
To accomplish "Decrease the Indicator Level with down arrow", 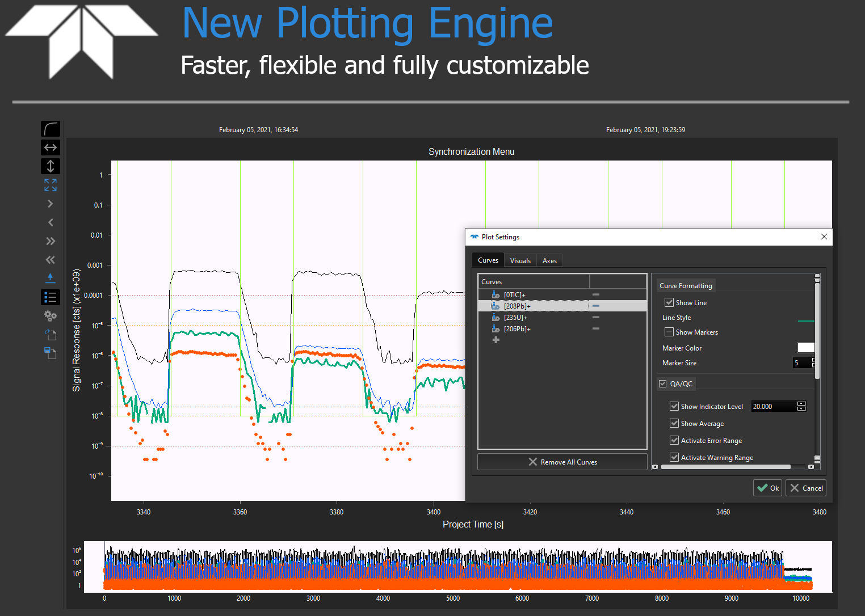I will (x=801, y=408).
